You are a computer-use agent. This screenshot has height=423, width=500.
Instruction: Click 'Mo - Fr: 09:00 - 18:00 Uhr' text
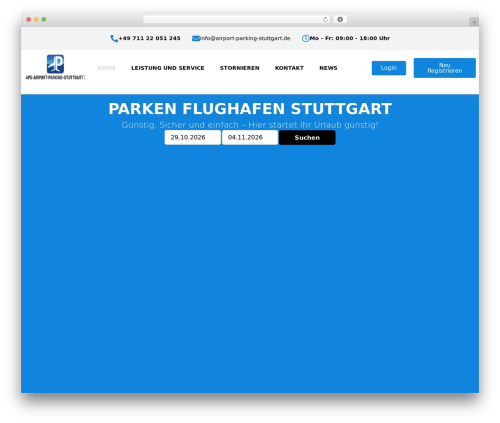(x=350, y=38)
